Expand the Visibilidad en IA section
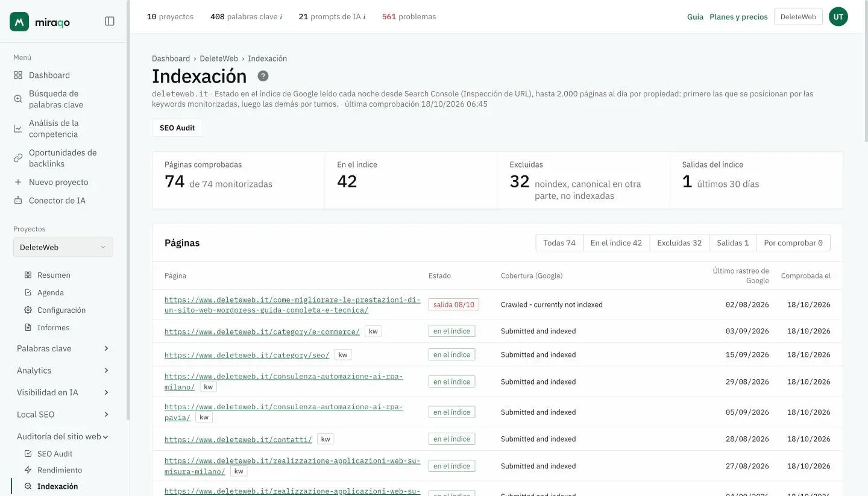This screenshot has width=868, height=496. [63, 392]
